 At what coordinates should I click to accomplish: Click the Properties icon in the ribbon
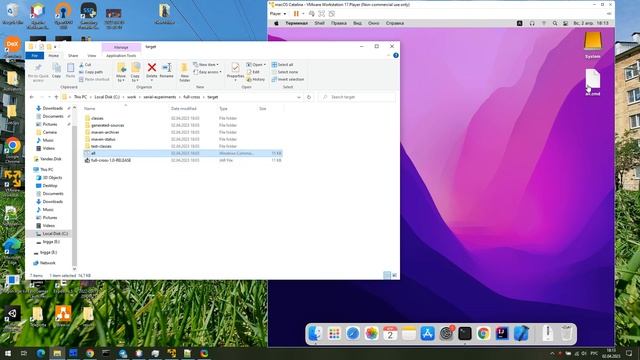236,67
